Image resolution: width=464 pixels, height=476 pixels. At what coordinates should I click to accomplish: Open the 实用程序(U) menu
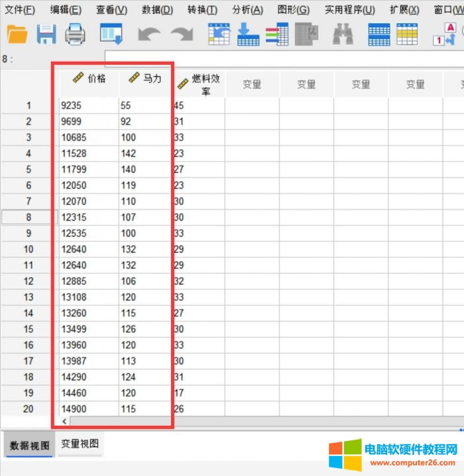(x=349, y=10)
